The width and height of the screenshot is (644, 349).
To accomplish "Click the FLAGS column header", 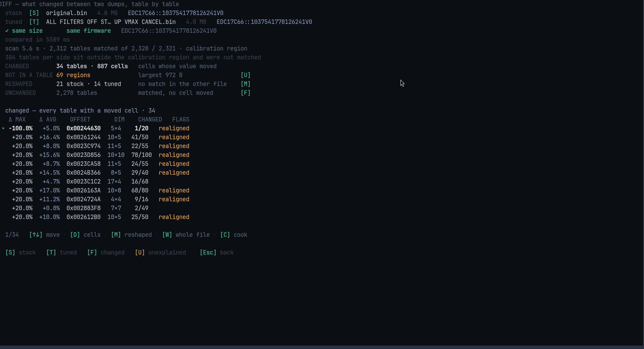I will [181, 119].
